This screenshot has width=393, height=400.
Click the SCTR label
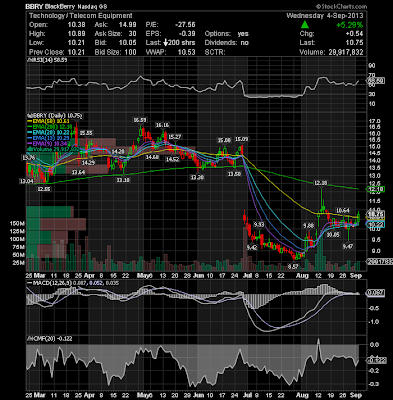coord(215,52)
